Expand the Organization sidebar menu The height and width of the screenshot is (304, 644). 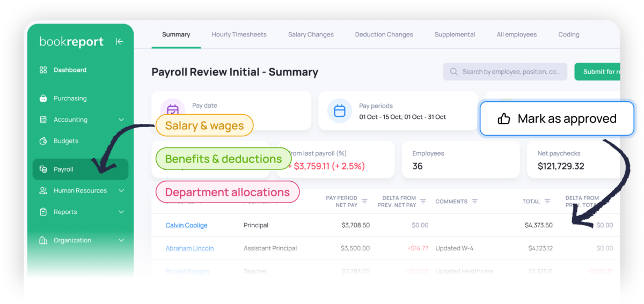coord(121,241)
